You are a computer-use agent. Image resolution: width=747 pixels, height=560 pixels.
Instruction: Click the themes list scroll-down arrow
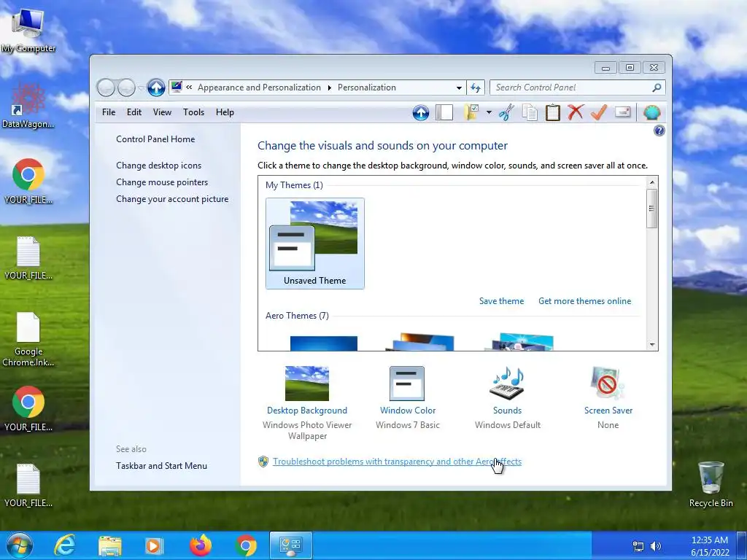(x=651, y=345)
